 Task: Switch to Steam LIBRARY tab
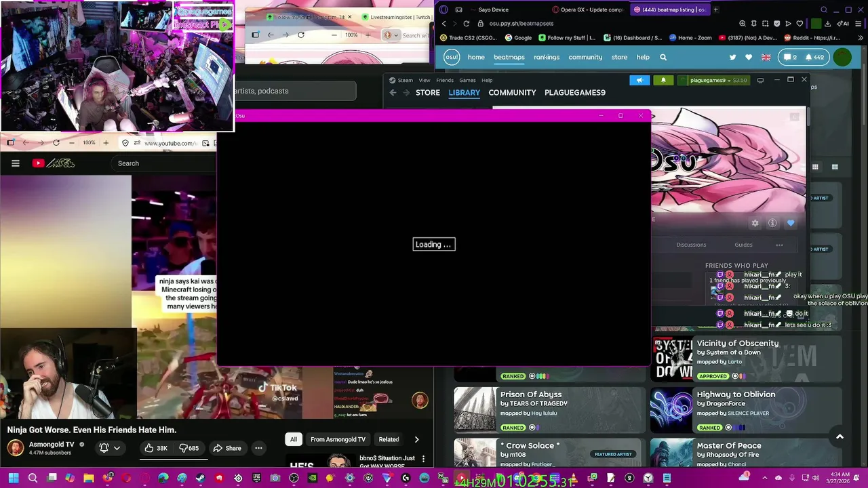[x=465, y=93]
